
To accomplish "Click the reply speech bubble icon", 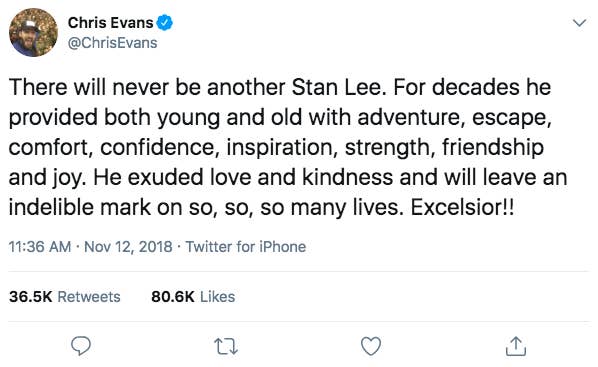I will (81, 346).
